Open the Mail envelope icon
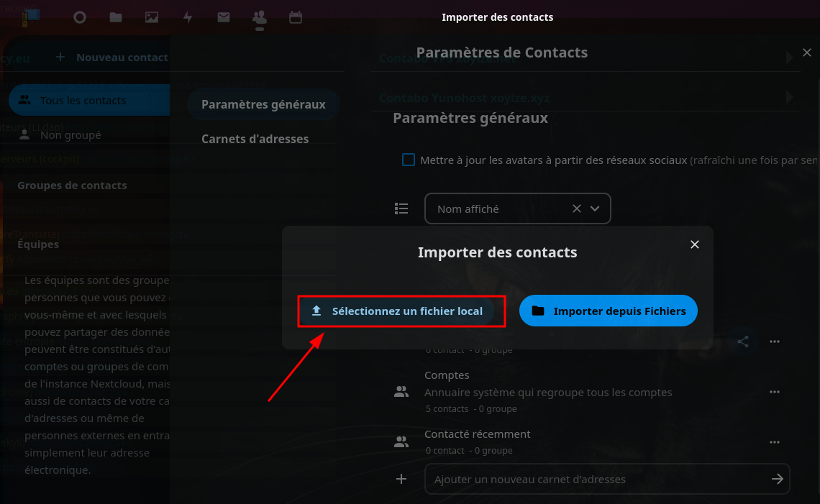Screen dimensions: 820x504 (x=224, y=17)
